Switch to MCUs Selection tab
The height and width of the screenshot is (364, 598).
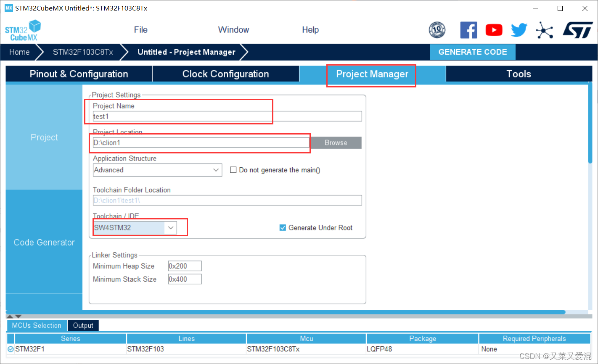pyautogui.click(x=37, y=325)
